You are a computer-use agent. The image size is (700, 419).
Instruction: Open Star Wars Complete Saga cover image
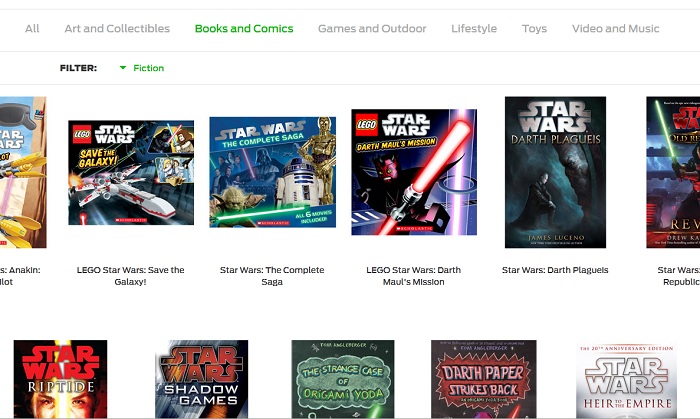click(272, 172)
